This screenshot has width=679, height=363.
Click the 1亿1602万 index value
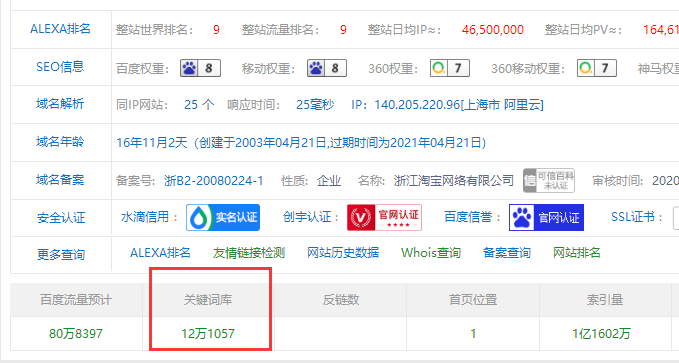(x=601, y=334)
